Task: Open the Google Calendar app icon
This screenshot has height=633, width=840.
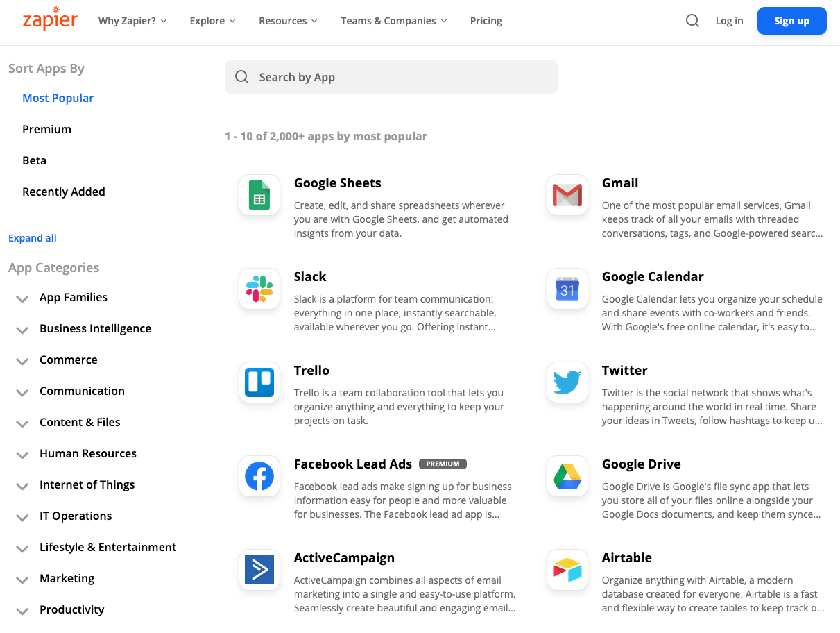Action: [567, 289]
